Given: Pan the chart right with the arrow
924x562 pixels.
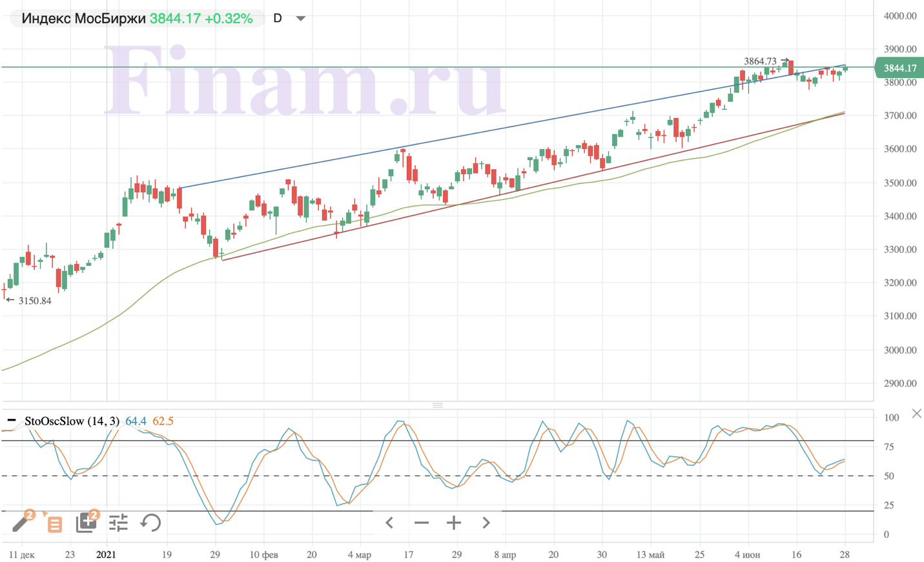Looking at the screenshot, I should [x=486, y=523].
